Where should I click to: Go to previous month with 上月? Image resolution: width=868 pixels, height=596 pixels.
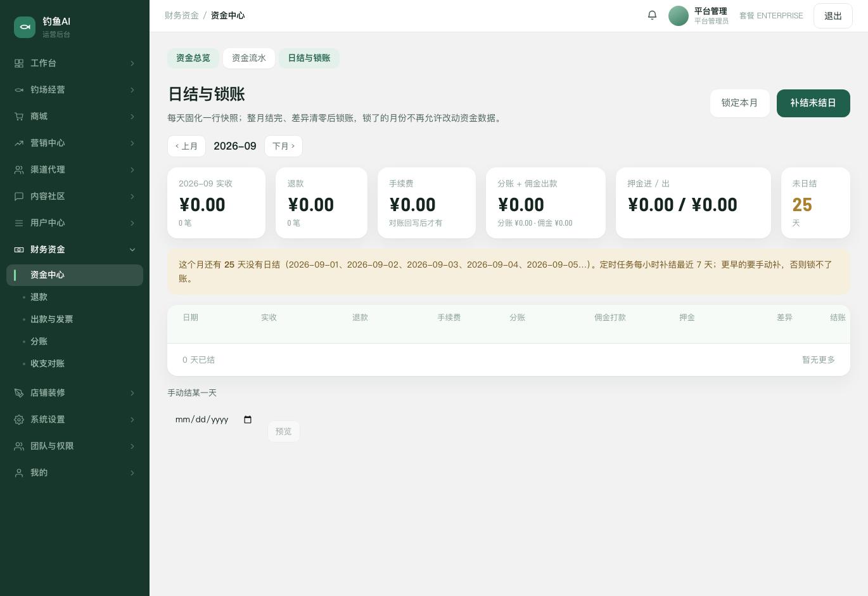(186, 146)
